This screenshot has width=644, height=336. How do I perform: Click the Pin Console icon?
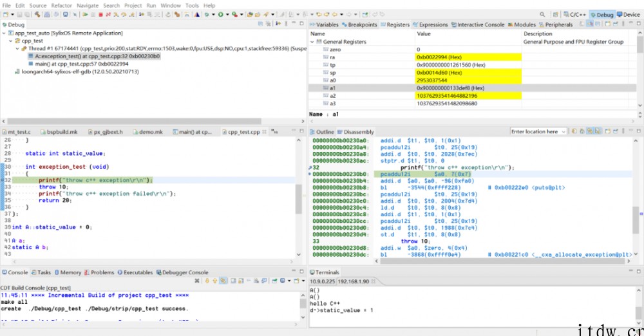[x=274, y=281]
